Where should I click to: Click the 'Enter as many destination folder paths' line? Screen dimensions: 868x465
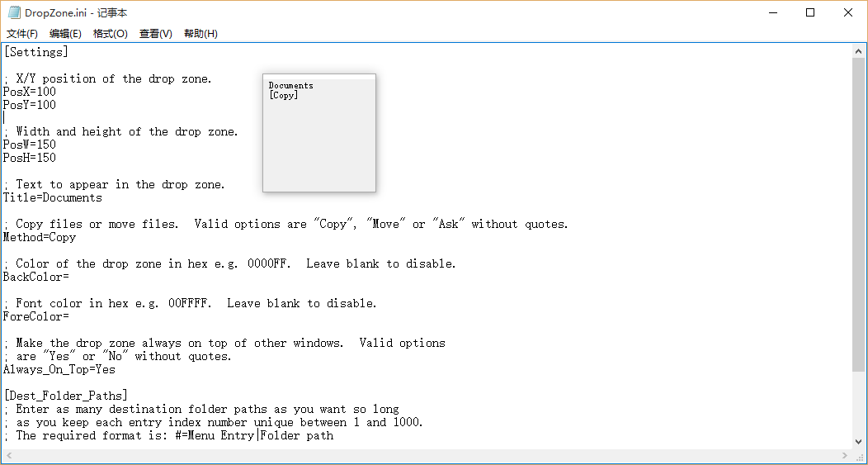pos(201,409)
